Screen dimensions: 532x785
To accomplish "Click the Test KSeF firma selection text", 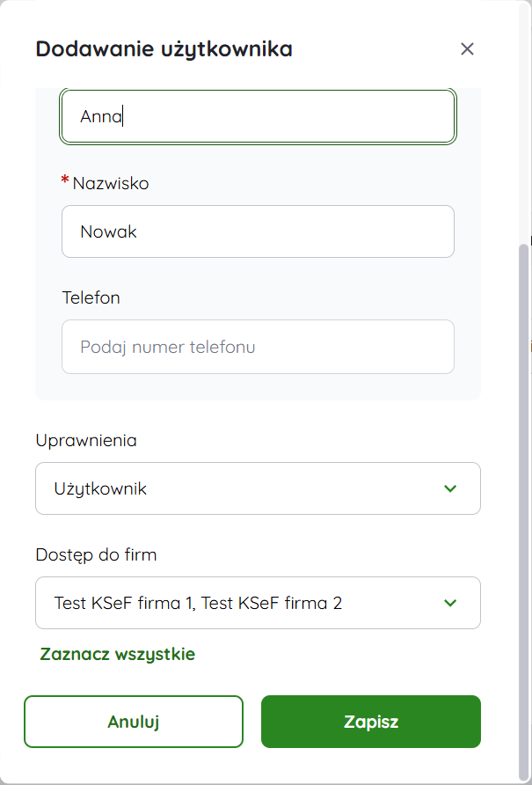I will (198, 603).
